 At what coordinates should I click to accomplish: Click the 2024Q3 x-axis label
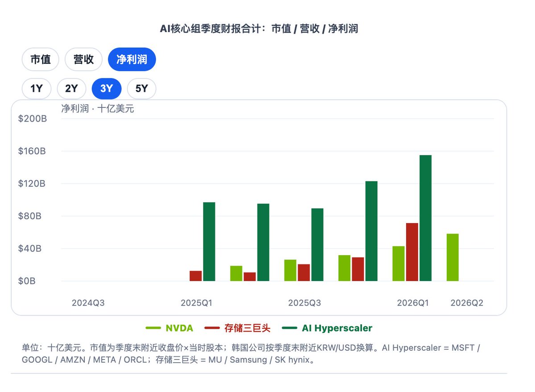tap(88, 303)
